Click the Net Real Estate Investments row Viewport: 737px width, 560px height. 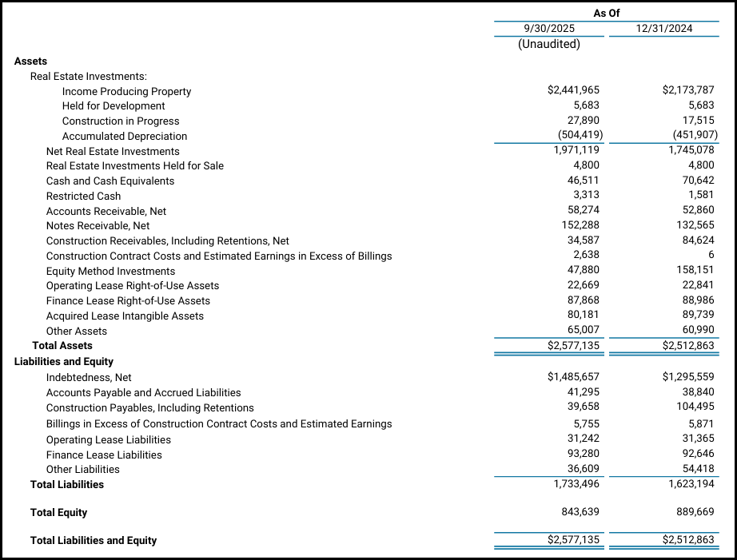pos(113,151)
